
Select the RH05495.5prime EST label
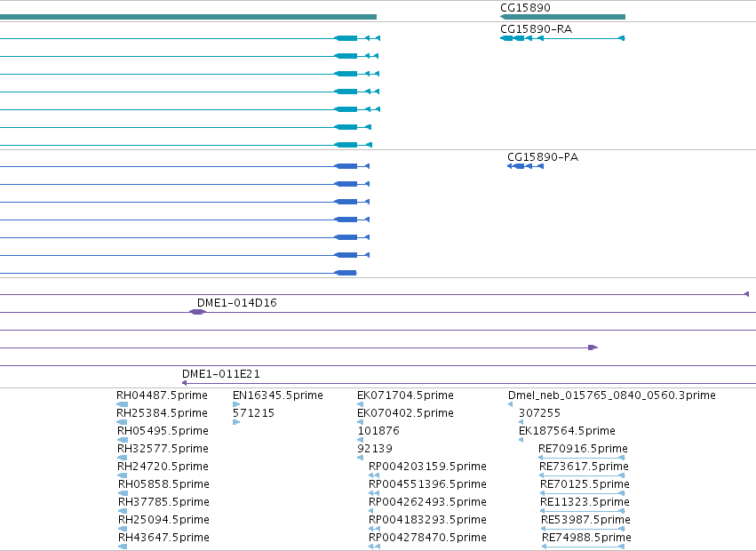[x=163, y=431]
